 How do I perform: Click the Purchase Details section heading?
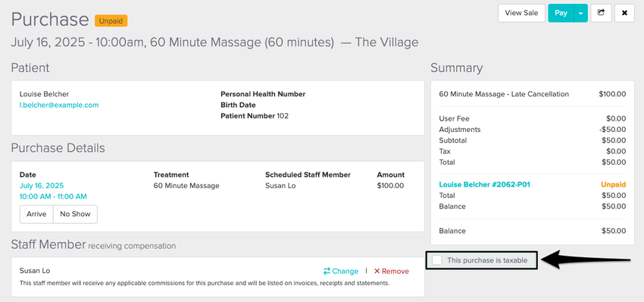tap(58, 148)
